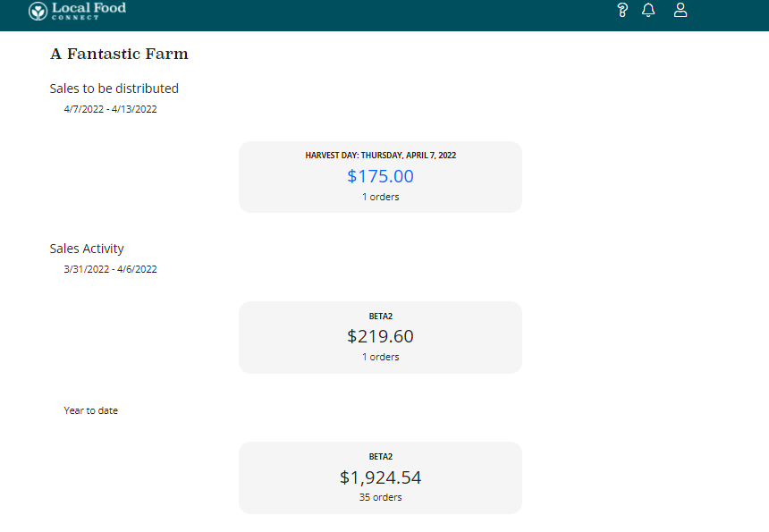Click BETA2 label above the $1,924.54 total
Image resolution: width=769 pixels, height=532 pixels.
click(380, 456)
